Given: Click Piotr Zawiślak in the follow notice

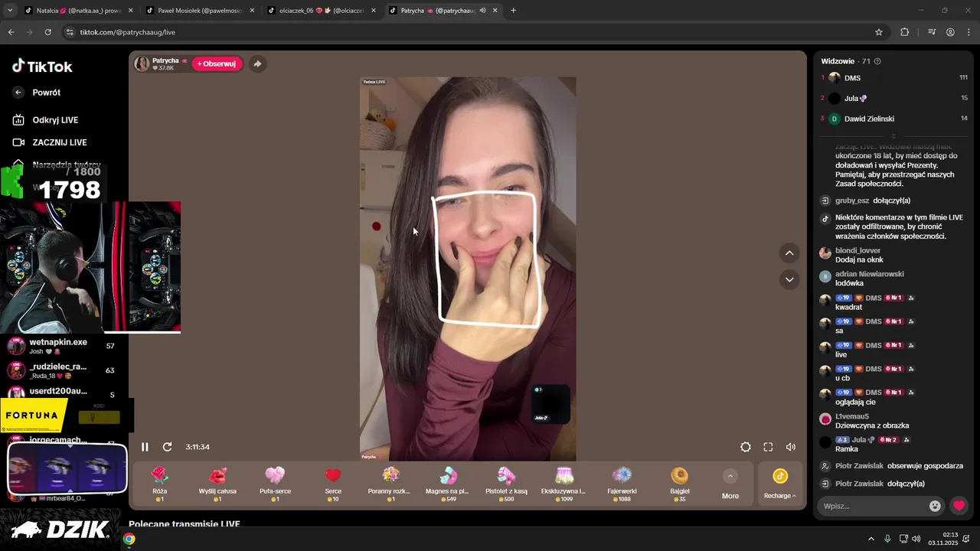Looking at the screenshot, I should pyautogui.click(x=860, y=466).
